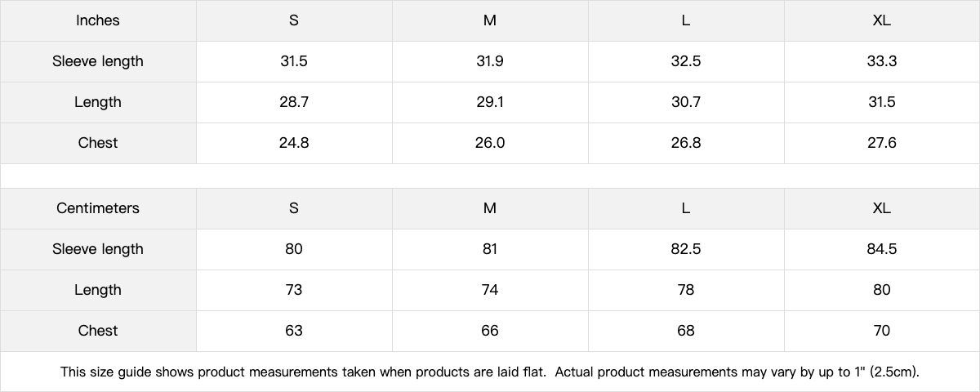
Task: Click the 26.0 chest value
Action: 490,143
